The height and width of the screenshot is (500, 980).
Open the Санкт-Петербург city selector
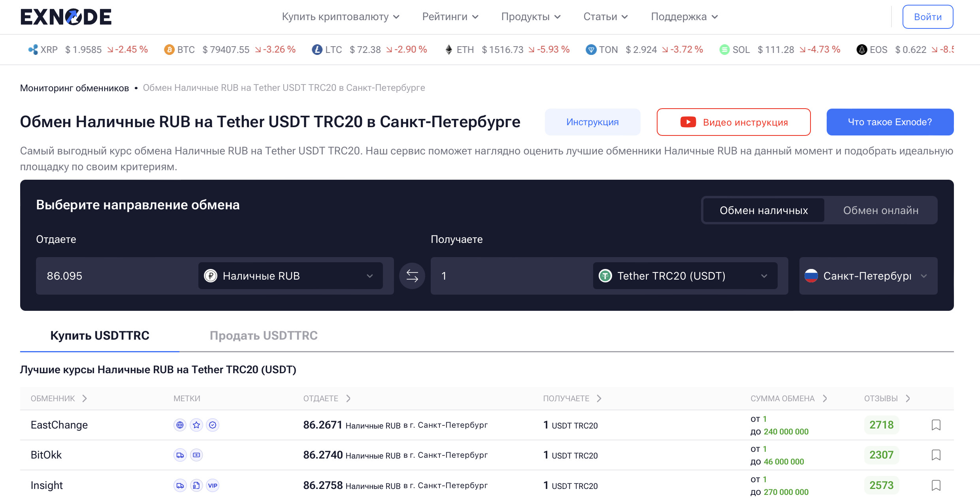(868, 276)
